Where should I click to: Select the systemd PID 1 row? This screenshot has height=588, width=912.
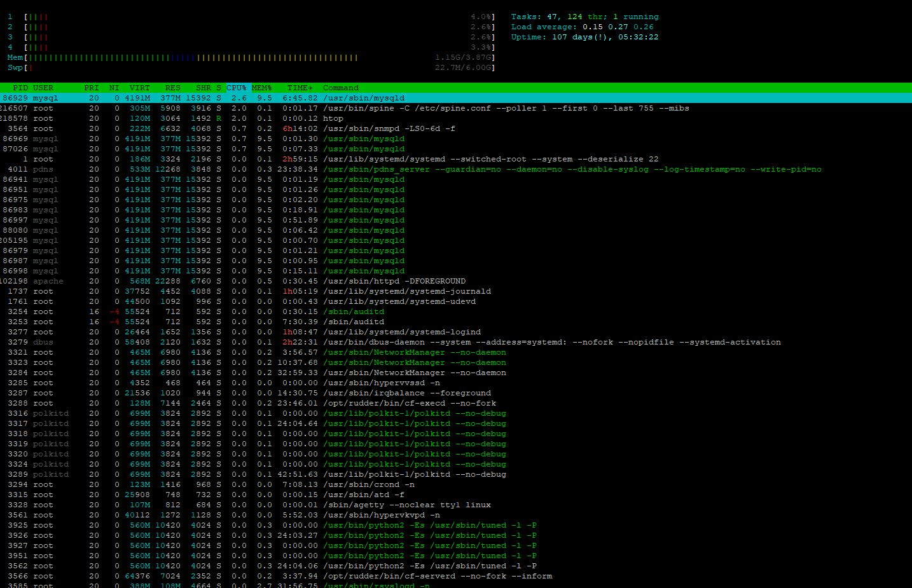(456, 159)
